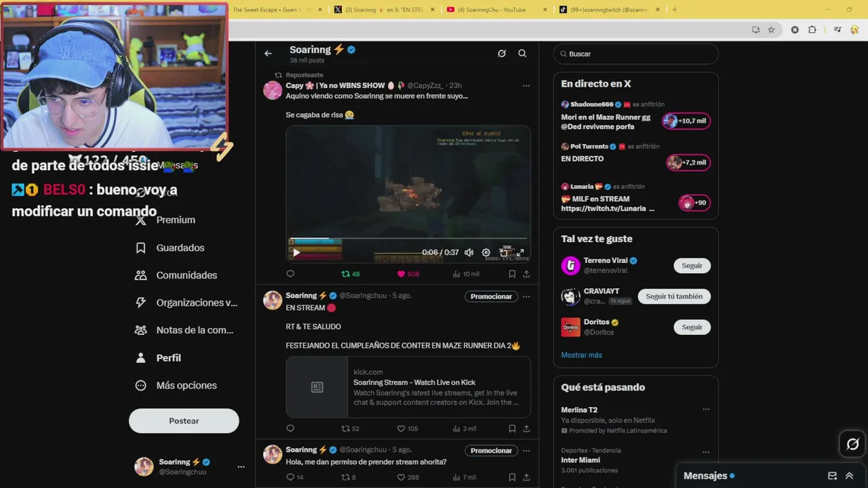This screenshot has height=488, width=868.
Task: Repost the post with 8 reposts
Action: pyautogui.click(x=349, y=477)
